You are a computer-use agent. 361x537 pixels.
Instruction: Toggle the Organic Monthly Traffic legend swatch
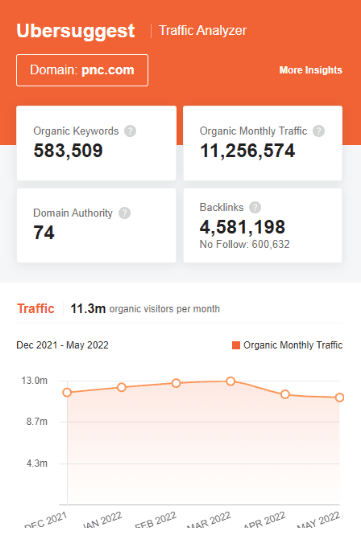236,345
